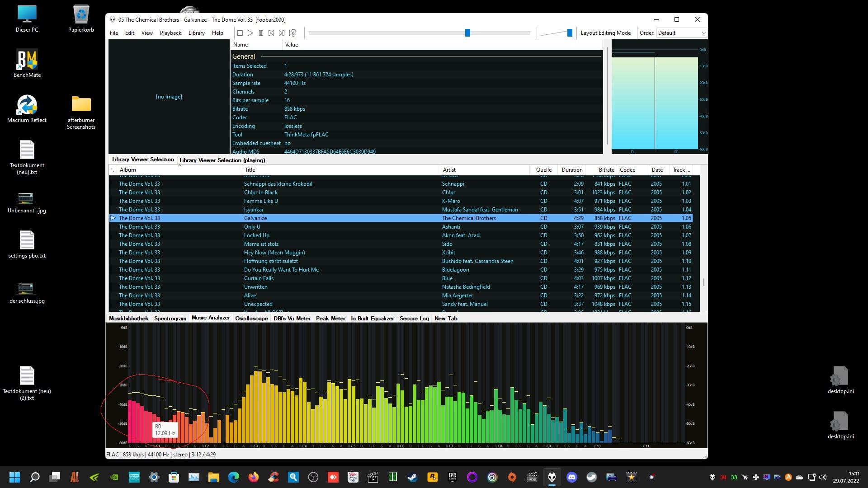
Task: Open Firefox from the taskbar
Action: coord(254,477)
